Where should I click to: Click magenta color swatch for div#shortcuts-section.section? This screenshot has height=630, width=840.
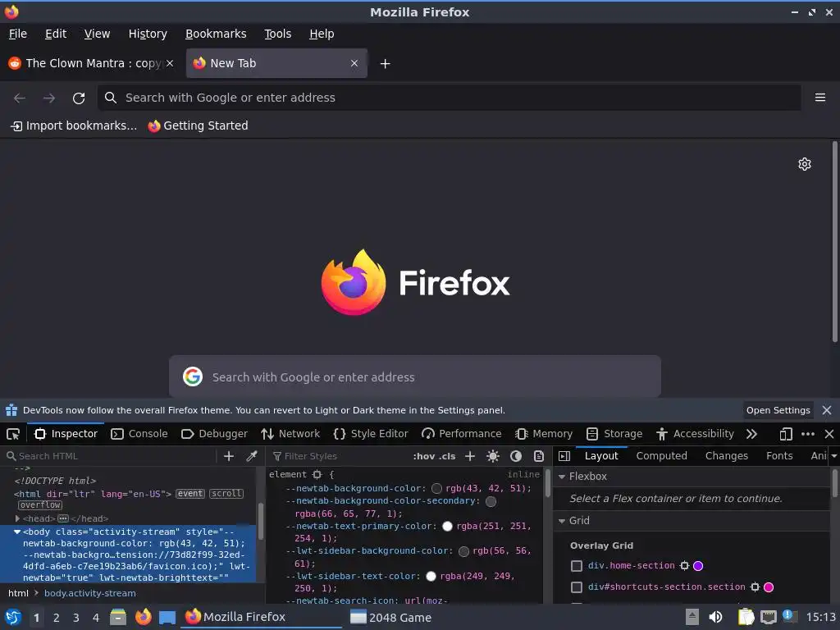(769, 587)
